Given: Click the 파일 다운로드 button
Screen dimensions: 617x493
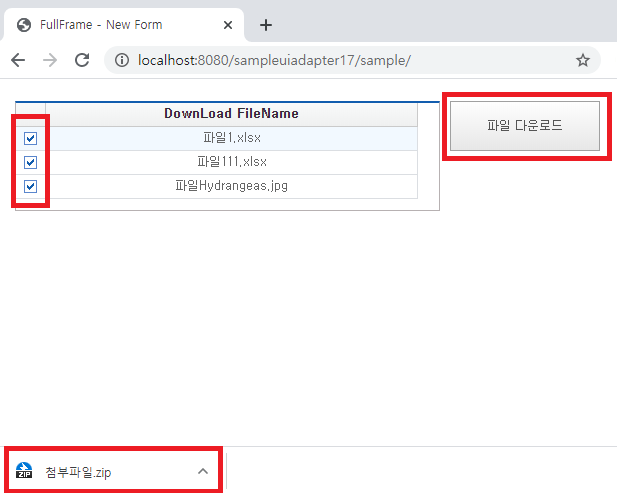Looking at the screenshot, I should pyautogui.click(x=525, y=126).
